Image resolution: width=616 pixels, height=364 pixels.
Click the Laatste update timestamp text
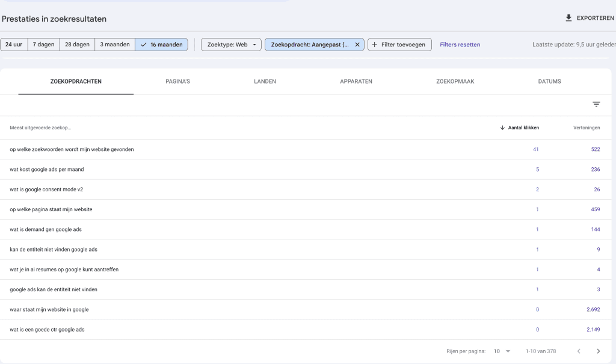574,45
